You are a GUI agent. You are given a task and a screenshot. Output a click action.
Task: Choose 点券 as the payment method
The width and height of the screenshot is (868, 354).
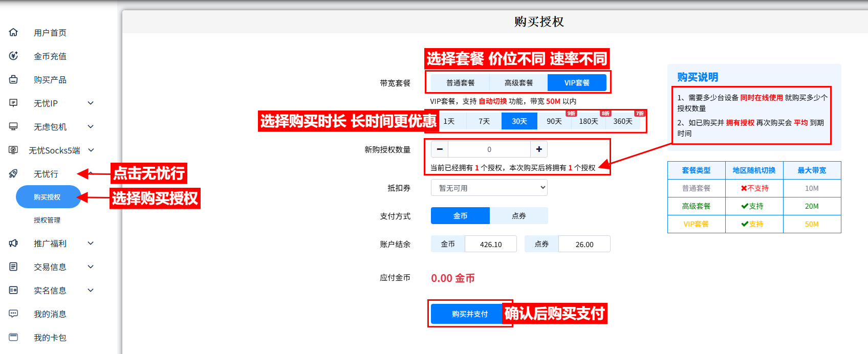518,216
